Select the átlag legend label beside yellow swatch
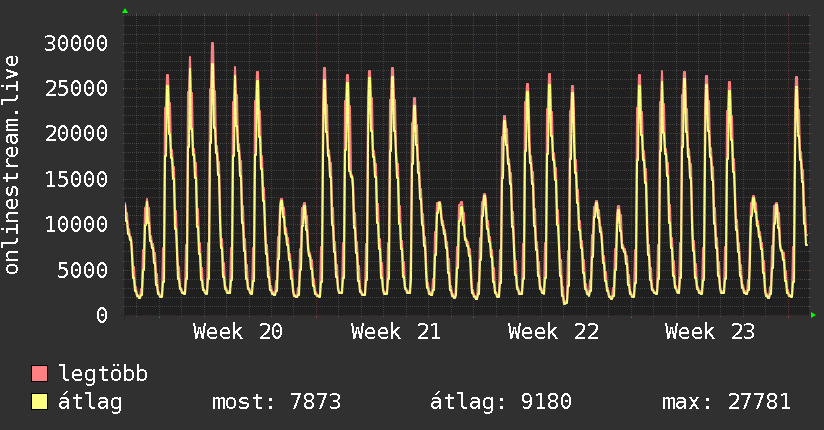The height and width of the screenshot is (430, 824). pos(90,402)
